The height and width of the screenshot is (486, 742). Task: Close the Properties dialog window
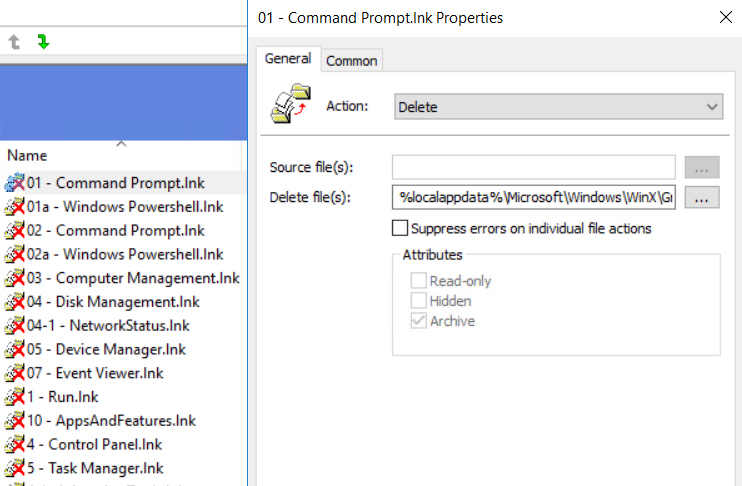724,17
